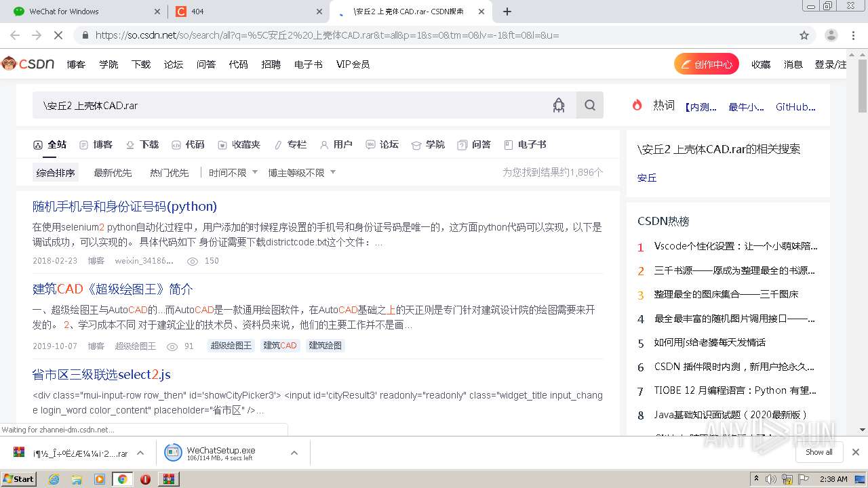Select the 下载 search tab
Viewport: 868px width, 488px height.
(142, 144)
